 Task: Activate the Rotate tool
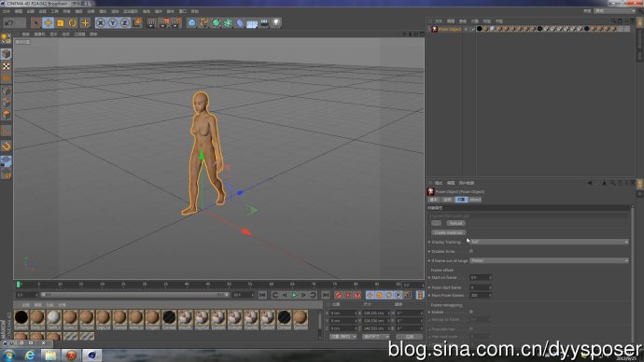(x=73, y=23)
